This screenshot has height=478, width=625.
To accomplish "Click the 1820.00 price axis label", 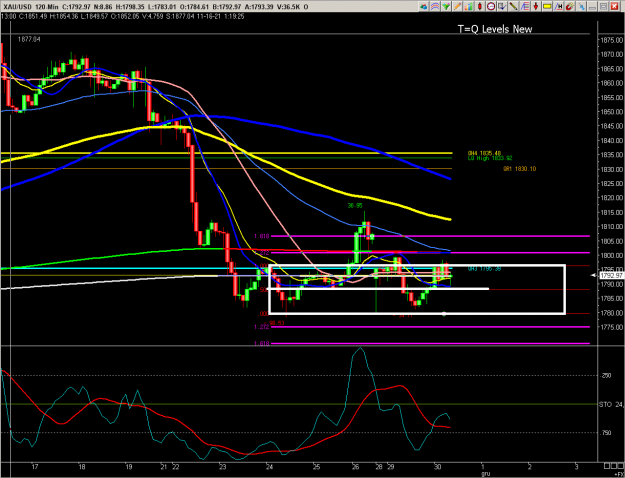I will click(x=611, y=198).
